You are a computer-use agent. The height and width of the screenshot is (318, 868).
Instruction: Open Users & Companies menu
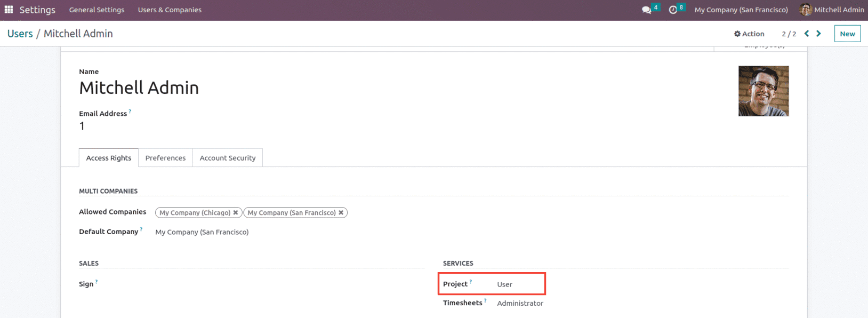pos(170,10)
